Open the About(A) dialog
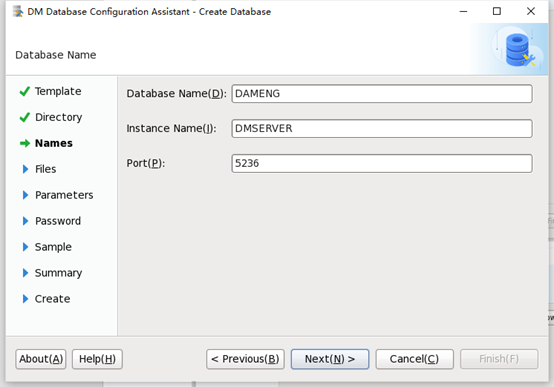Viewport: 554px width, 387px height. 41,359
